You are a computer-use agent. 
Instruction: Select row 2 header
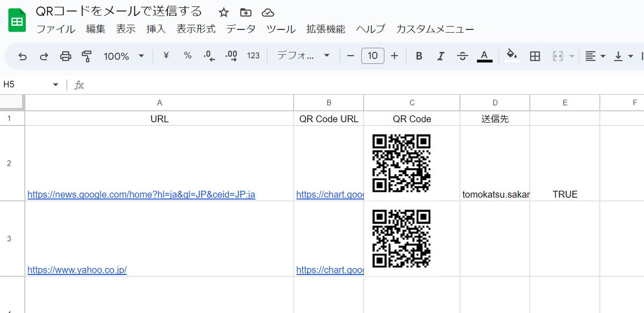[12, 163]
